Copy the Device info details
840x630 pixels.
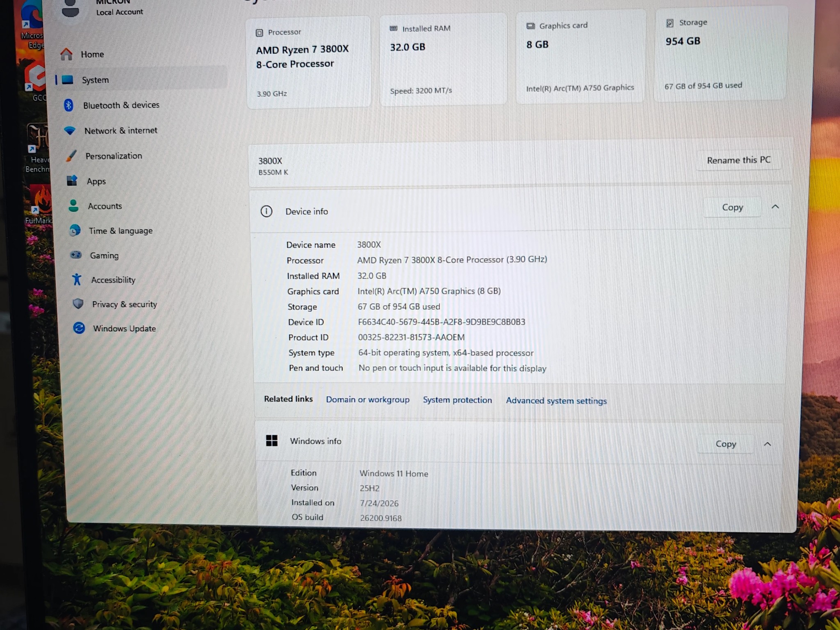[x=732, y=208]
